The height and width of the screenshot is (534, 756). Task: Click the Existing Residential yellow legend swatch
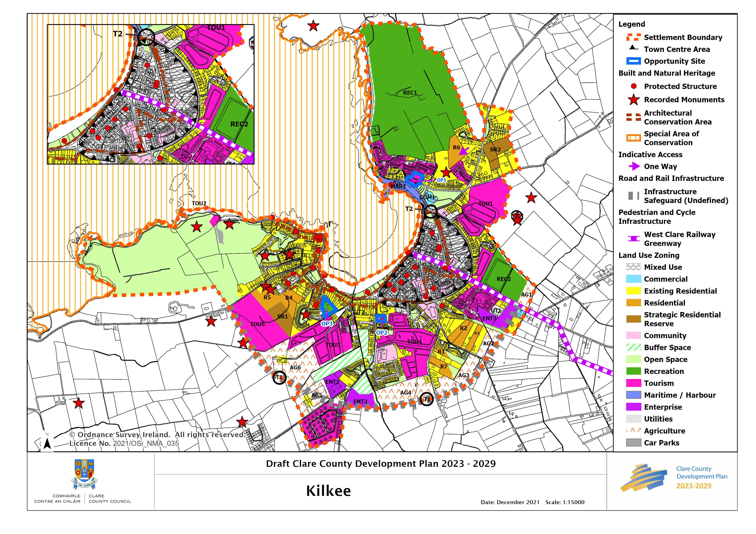pyautogui.click(x=634, y=291)
